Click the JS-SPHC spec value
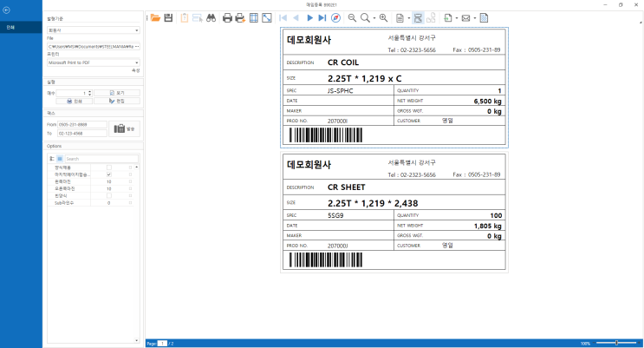 pos(340,91)
